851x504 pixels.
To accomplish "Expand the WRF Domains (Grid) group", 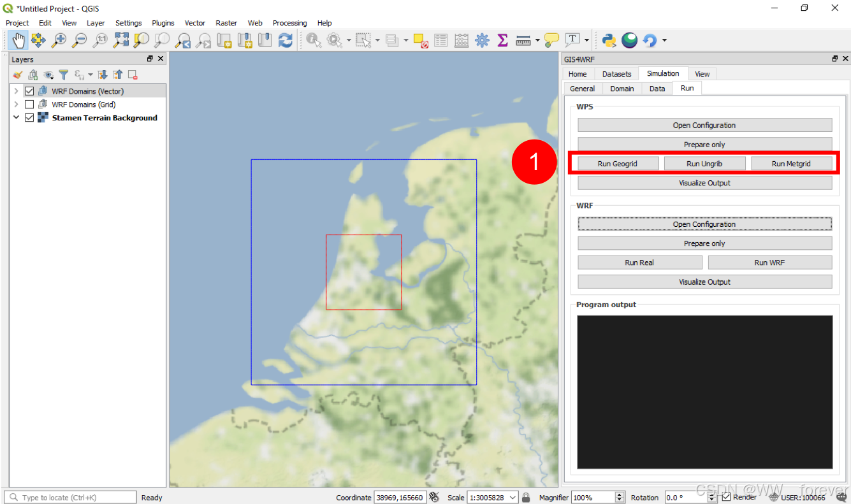I will [x=17, y=104].
